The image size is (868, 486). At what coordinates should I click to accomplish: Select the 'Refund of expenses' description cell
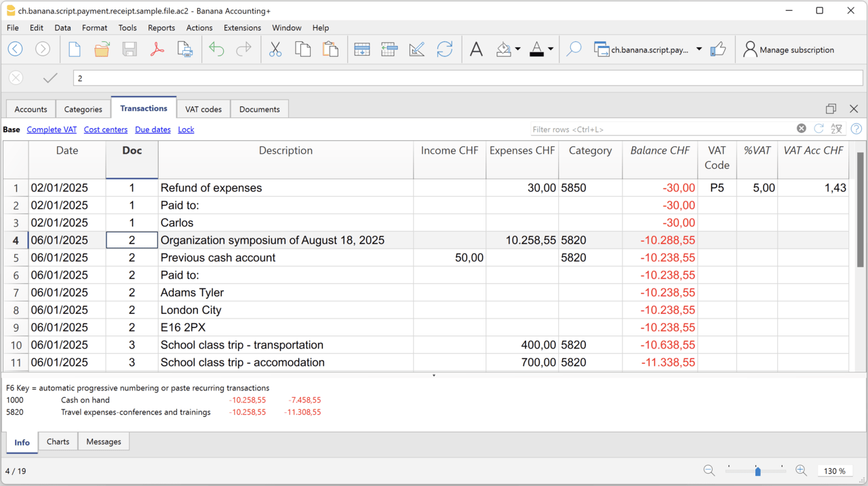285,188
